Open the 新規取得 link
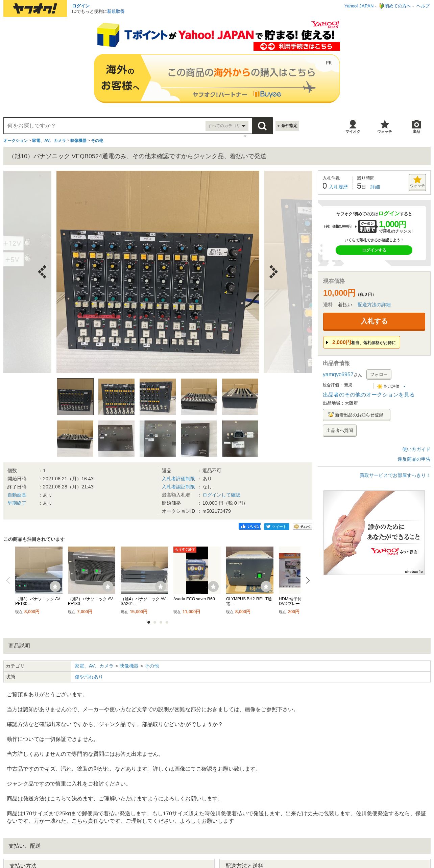 click(x=116, y=11)
